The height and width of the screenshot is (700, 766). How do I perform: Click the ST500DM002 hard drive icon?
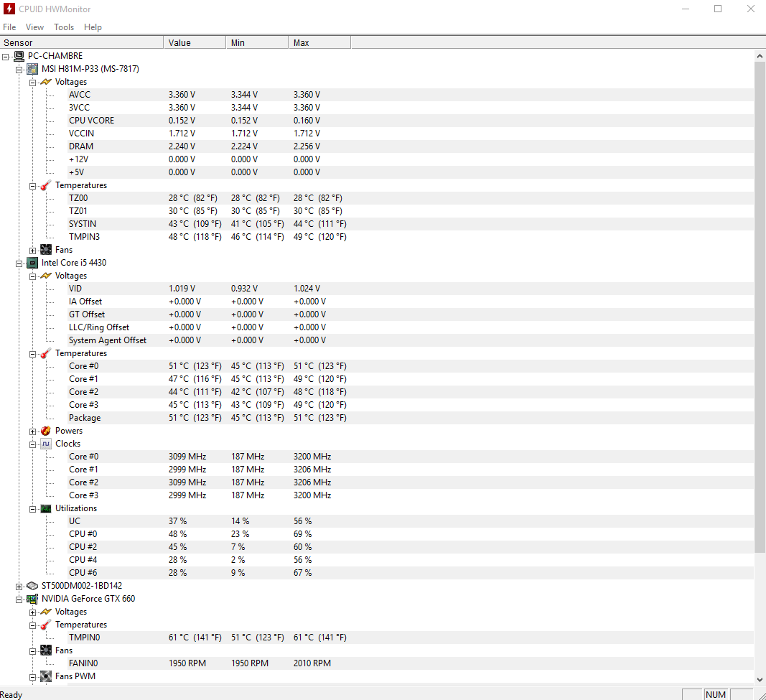[x=32, y=586]
